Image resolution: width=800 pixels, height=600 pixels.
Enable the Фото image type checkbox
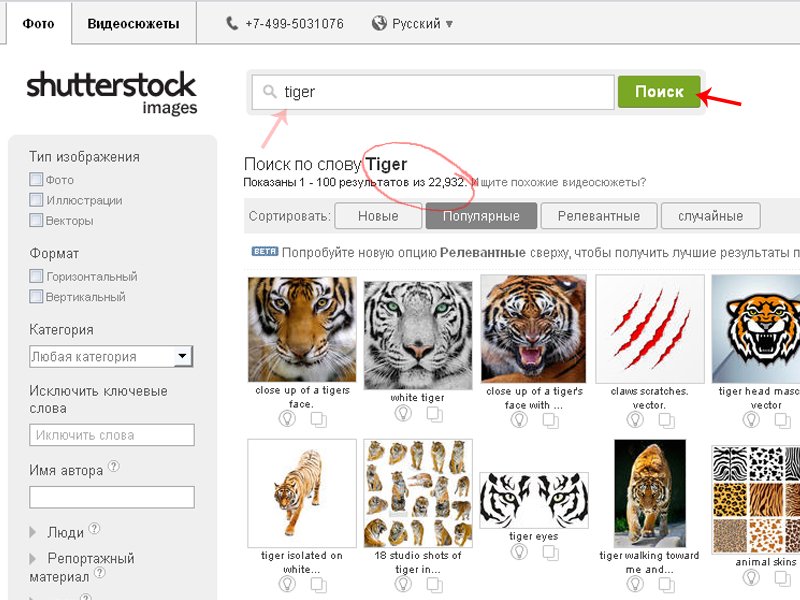coord(36,180)
